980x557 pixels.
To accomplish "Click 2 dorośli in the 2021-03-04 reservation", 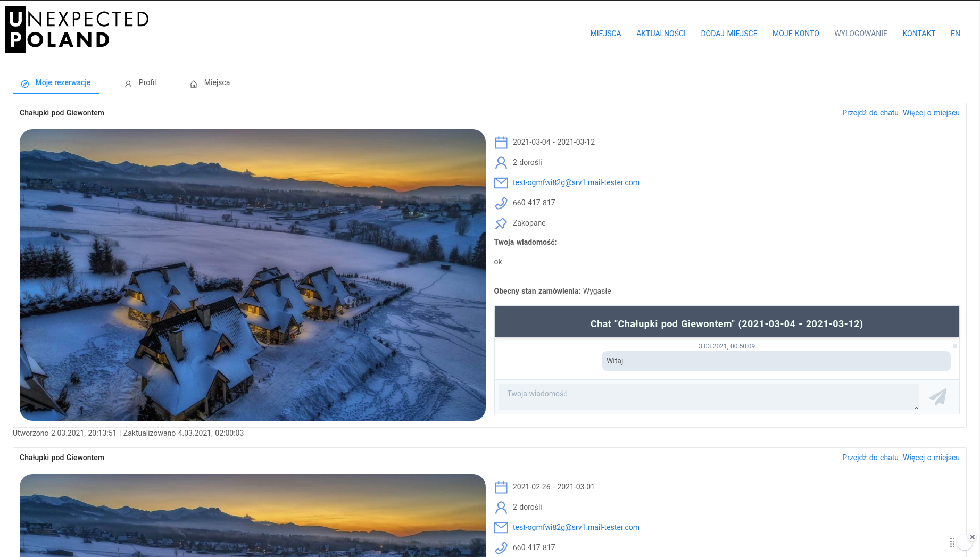I will point(527,162).
